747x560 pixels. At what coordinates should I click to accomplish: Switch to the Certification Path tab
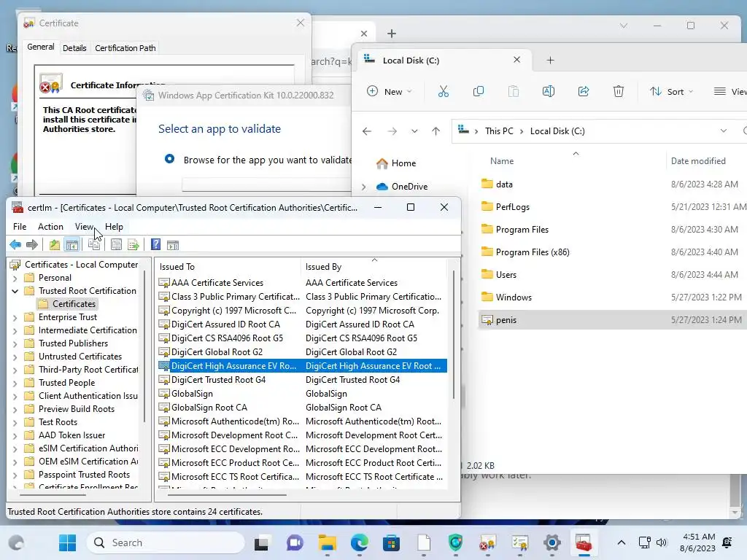[x=125, y=48]
